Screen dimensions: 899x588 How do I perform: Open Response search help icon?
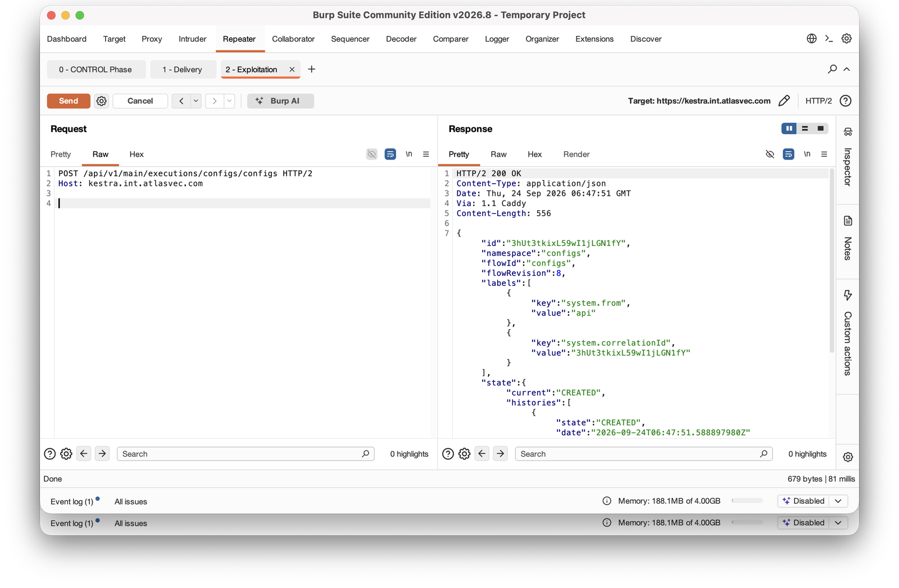[x=448, y=454]
